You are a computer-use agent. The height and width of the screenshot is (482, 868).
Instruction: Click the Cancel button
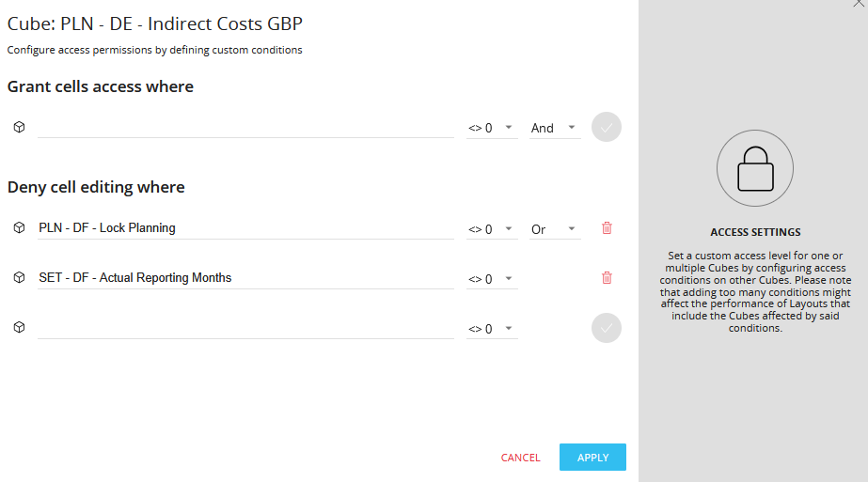[x=520, y=458]
